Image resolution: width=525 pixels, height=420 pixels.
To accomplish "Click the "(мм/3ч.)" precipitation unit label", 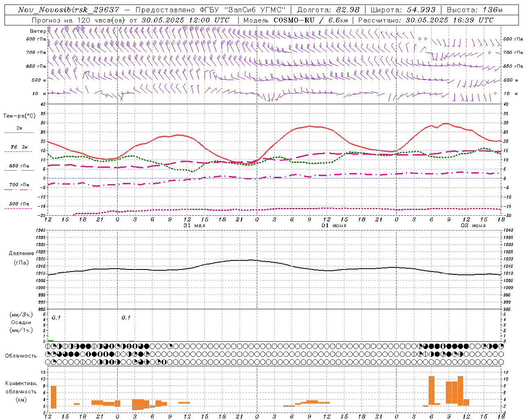I will 21,315.
